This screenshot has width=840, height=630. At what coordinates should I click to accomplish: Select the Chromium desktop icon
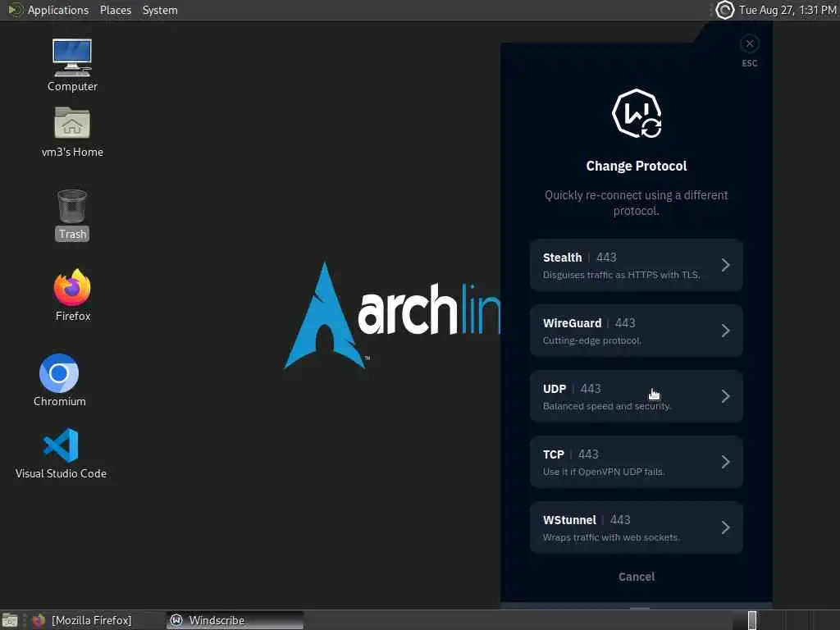click(x=59, y=381)
